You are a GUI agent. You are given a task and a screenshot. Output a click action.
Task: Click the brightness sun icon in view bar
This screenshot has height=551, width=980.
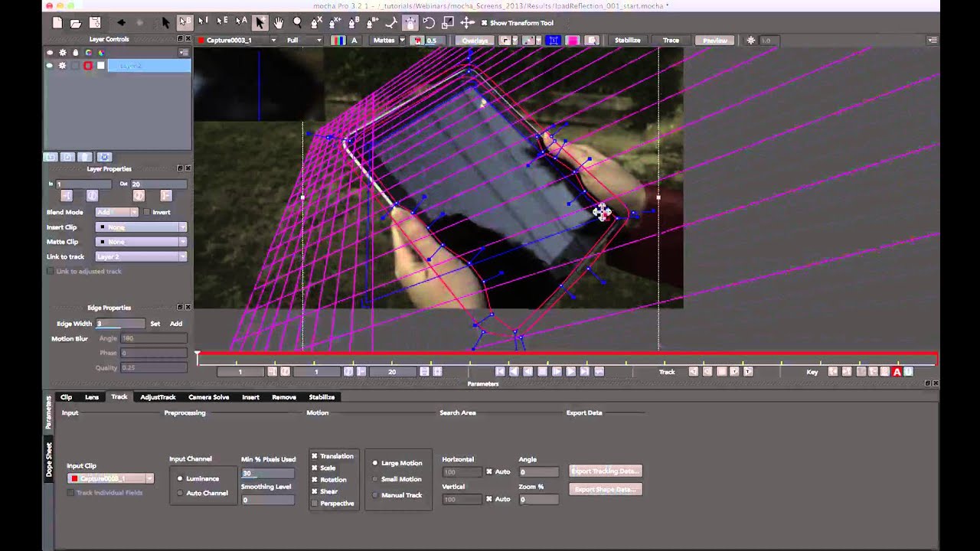coord(751,41)
